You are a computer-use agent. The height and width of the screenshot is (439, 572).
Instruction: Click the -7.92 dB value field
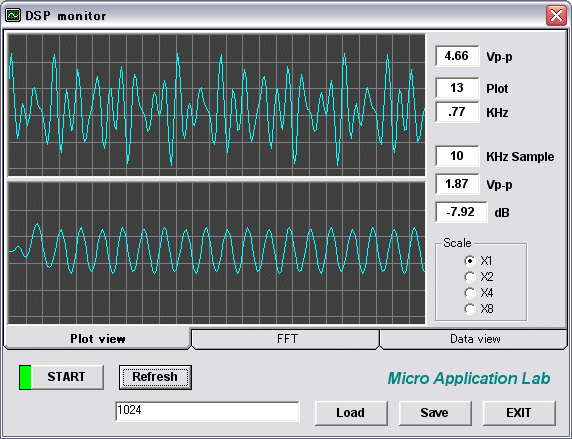(x=461, y=212)
